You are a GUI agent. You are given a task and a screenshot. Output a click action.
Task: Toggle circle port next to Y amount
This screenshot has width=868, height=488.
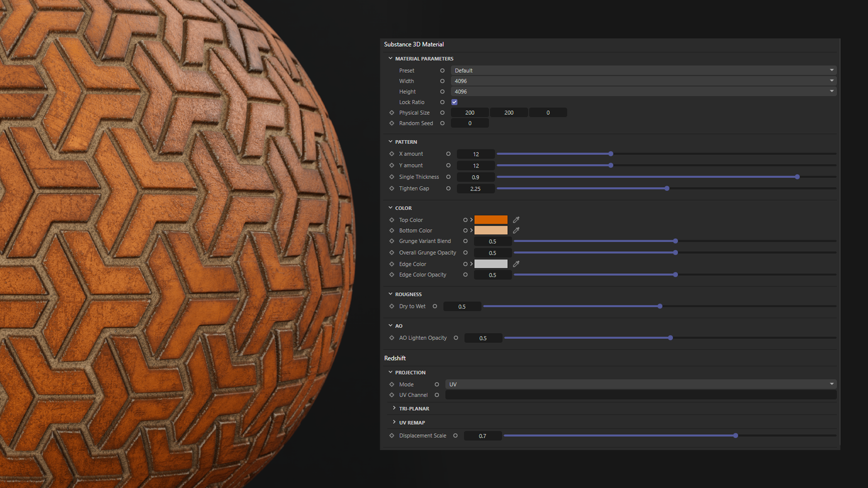[x=448, y=165]
